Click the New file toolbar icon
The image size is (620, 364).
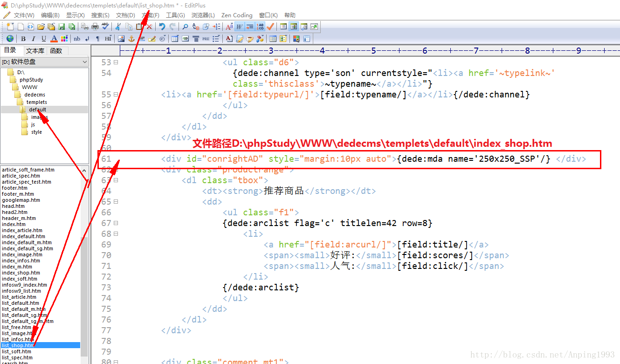[10, 27]
